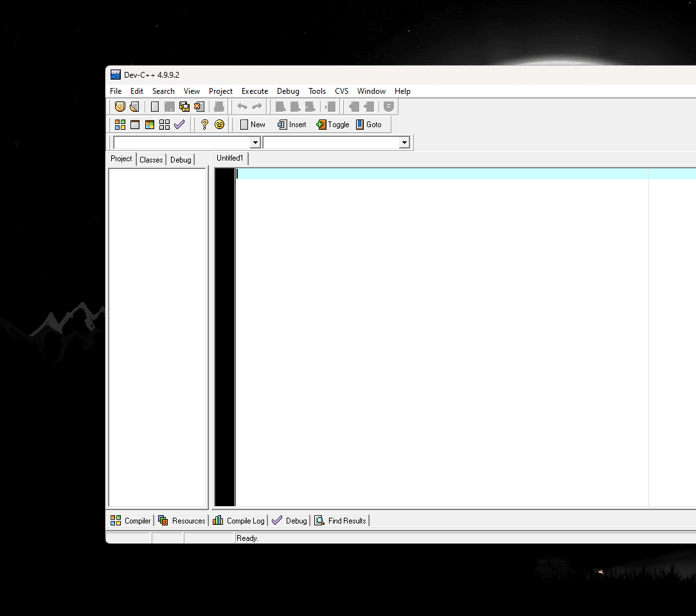Expand the first class browser dropdown arrow
This screenshot has height=616, width=696.
pyautogui.click(x=255, y=143)
